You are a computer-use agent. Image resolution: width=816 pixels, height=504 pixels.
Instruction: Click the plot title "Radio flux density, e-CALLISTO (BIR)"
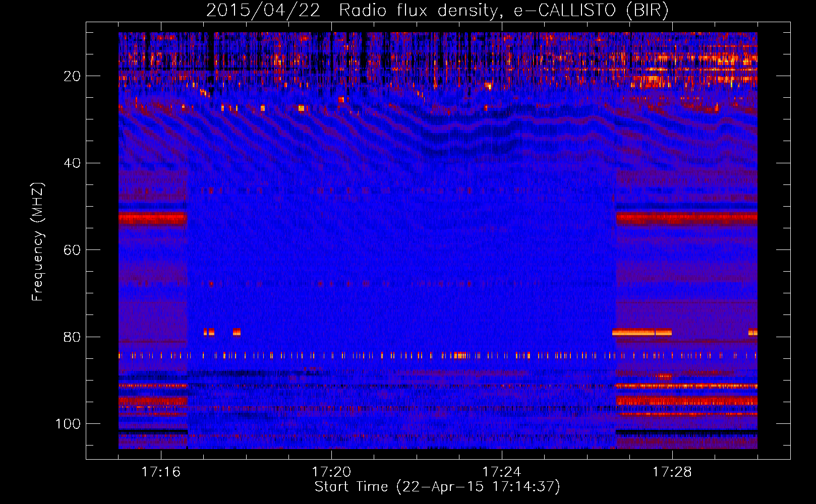(x=504, y=10)
